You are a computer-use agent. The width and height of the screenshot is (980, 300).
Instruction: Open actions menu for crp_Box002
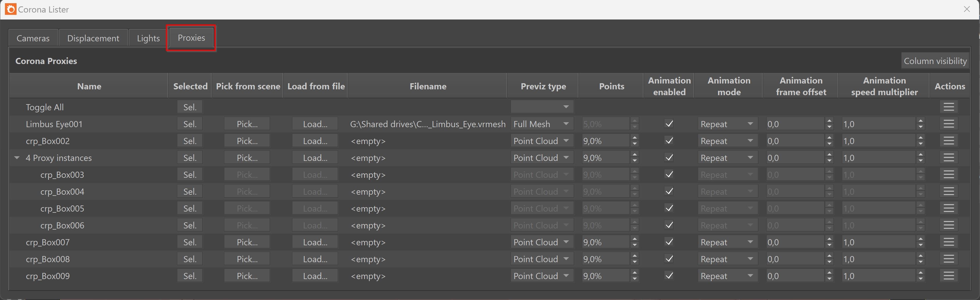(x=948, y=141)
